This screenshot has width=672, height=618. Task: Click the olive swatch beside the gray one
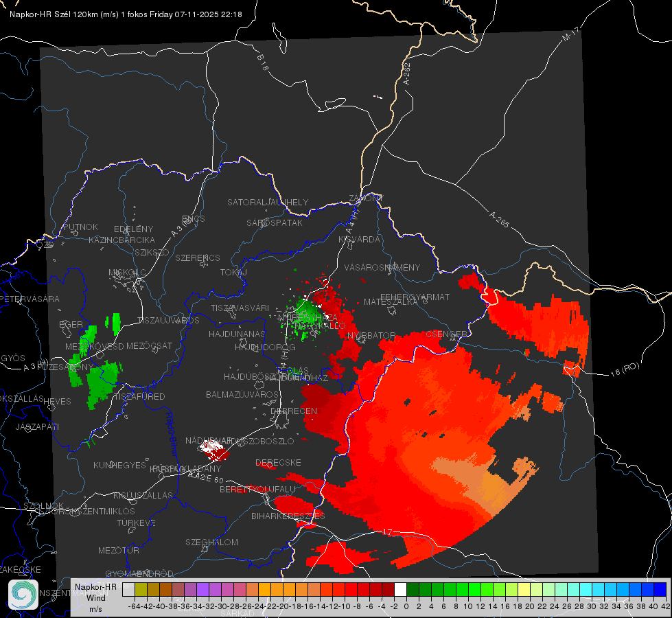[141, 589]
